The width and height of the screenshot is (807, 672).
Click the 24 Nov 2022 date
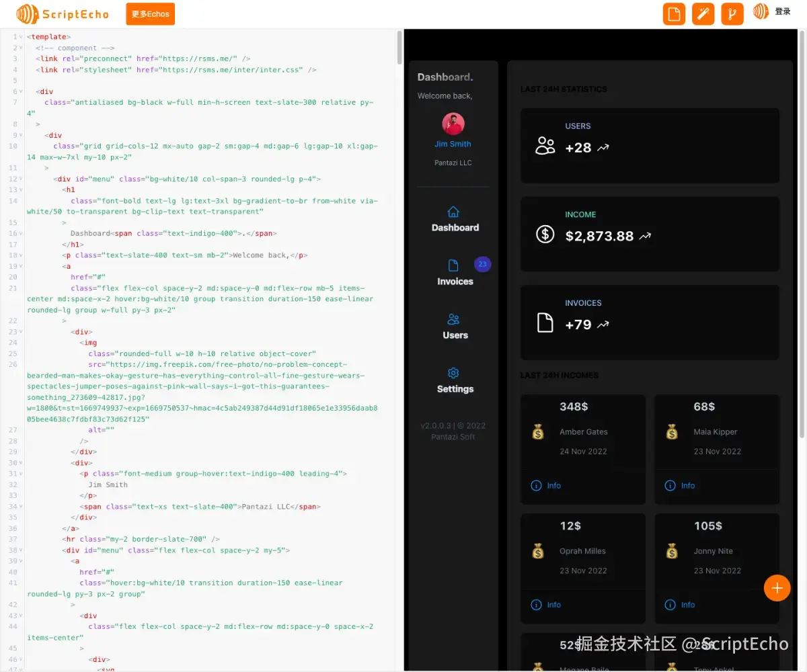[x=583, y=452]
